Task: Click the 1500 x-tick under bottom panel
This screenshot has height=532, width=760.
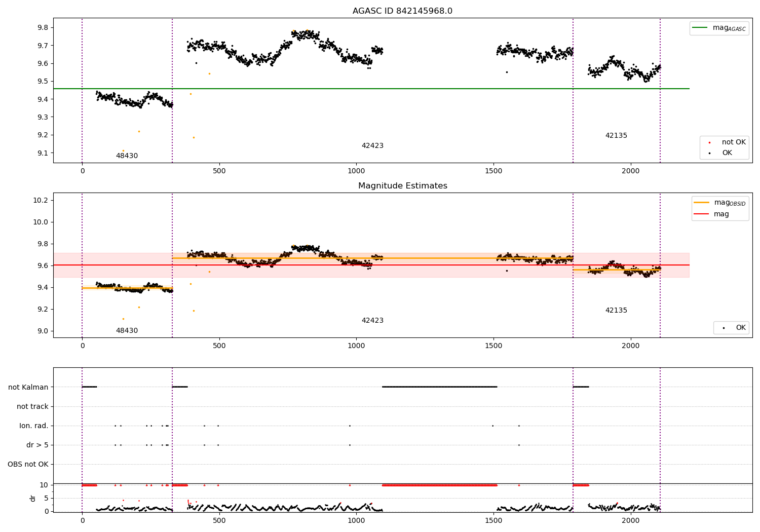Action: click(493, 521)
